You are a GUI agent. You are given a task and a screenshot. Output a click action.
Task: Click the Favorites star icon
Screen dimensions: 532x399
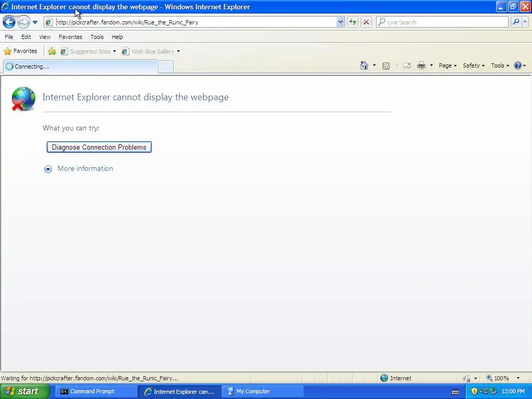(x=7, y=51)
